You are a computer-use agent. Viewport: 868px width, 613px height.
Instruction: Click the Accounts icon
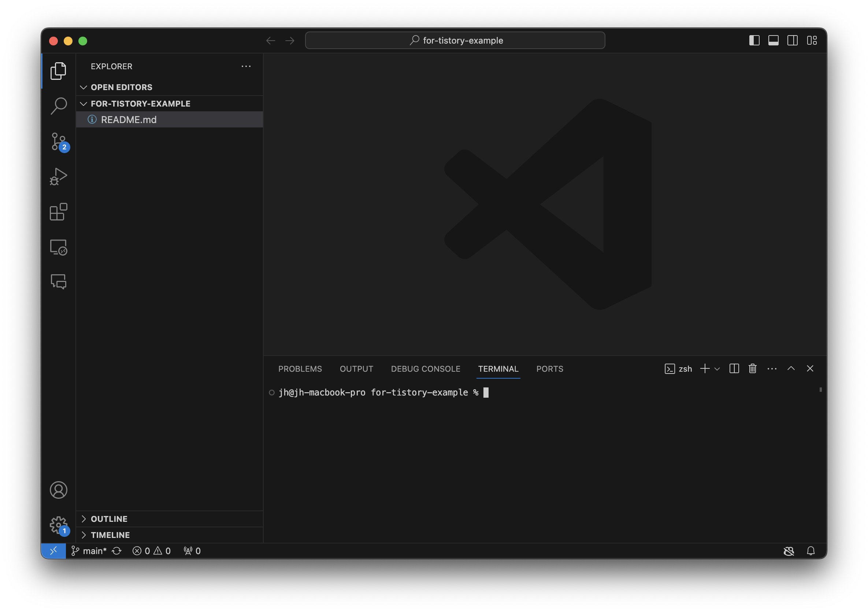(x=59, y=490)
